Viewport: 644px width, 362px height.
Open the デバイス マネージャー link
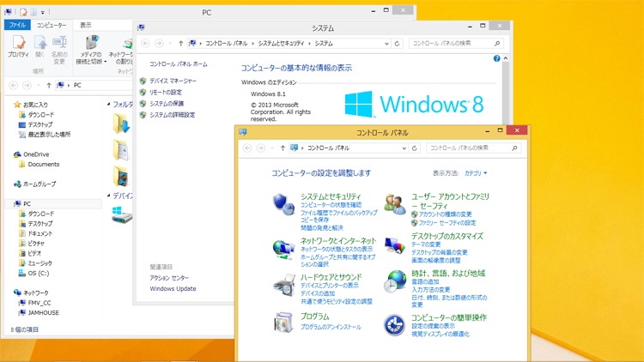point(173,81)
